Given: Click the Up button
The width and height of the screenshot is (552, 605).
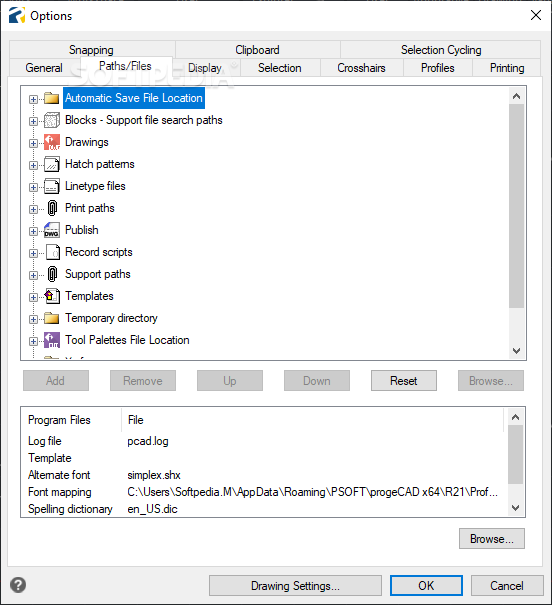Looking at the screenshot, I should [230, 381].
